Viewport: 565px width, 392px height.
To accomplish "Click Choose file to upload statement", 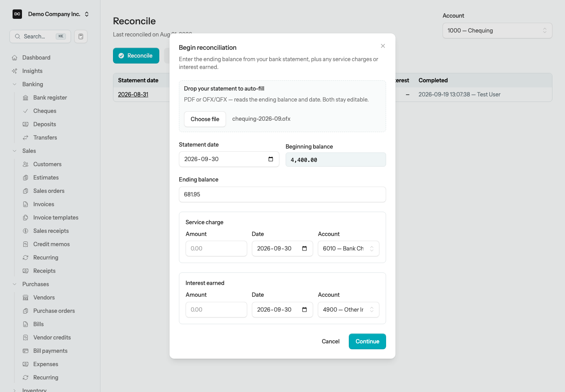I will click(x=205, y=119).
